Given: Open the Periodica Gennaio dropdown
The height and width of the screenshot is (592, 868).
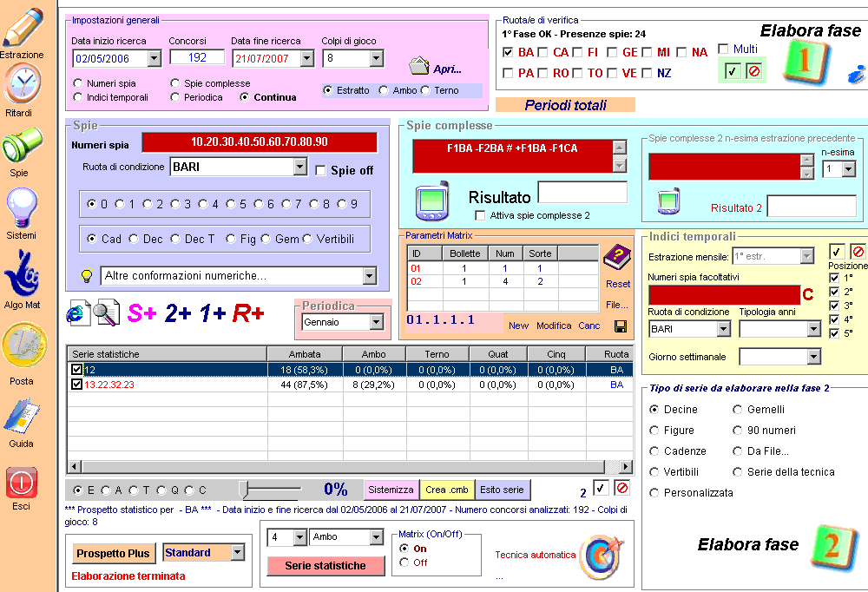Looking at the screenshot, I should coord(377,322).
